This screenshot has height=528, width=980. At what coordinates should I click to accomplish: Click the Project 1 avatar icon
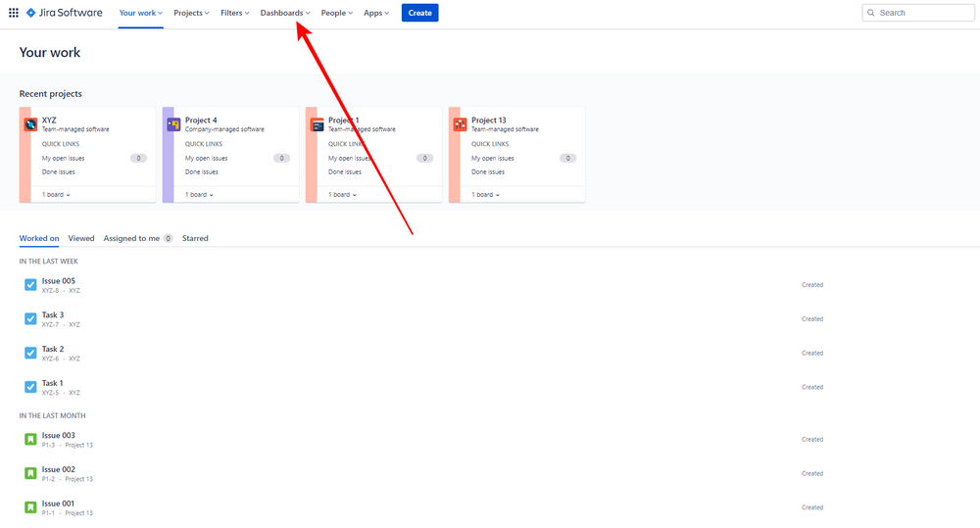[x=317, y=124]
